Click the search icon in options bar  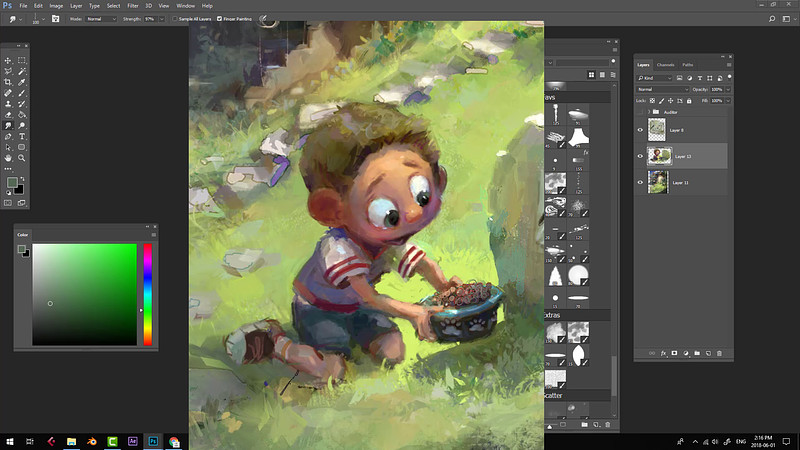pos(772,19)
